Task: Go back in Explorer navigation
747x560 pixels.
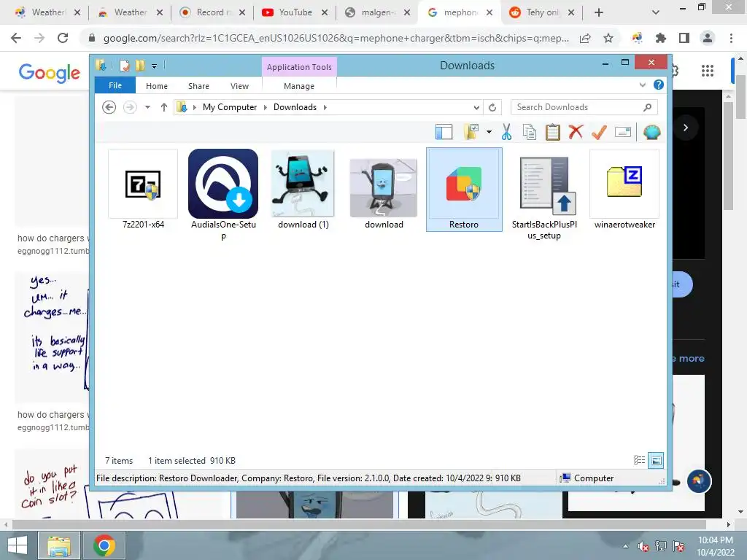Action: [x=109, y=107]
